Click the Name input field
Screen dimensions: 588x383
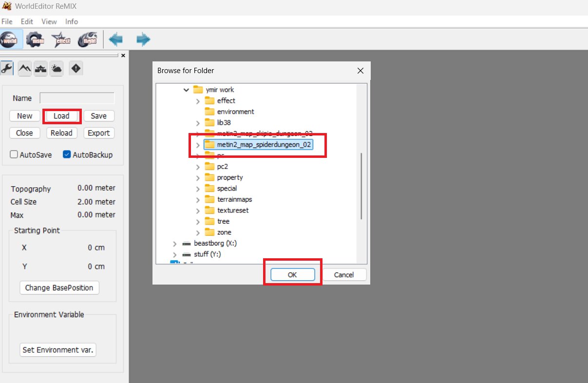click(x=77, y=98)
